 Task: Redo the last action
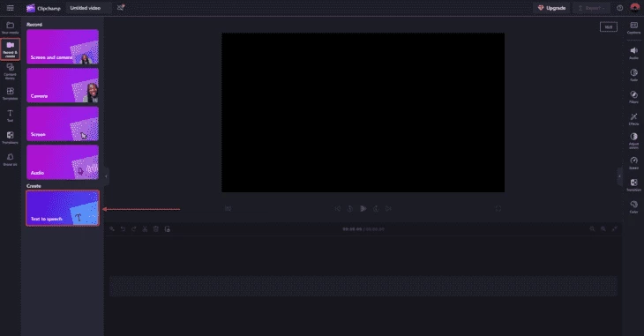point(134,228)
